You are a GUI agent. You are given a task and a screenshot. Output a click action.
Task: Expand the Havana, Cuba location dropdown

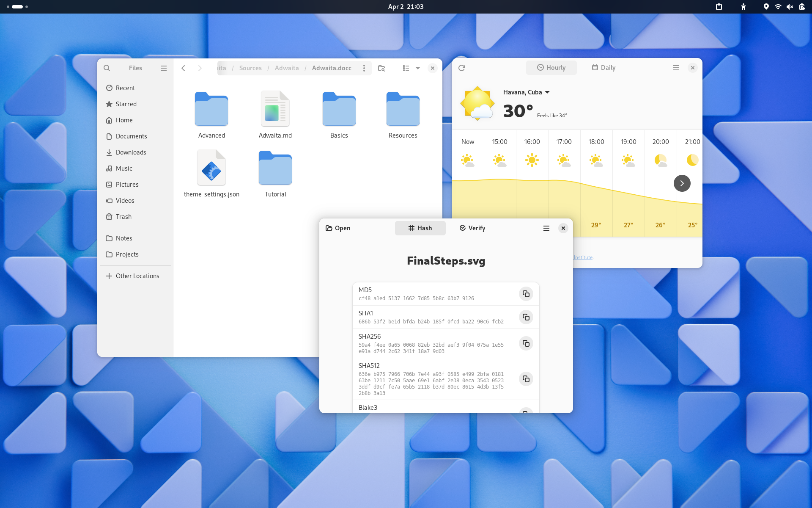(x=547, y=92)
